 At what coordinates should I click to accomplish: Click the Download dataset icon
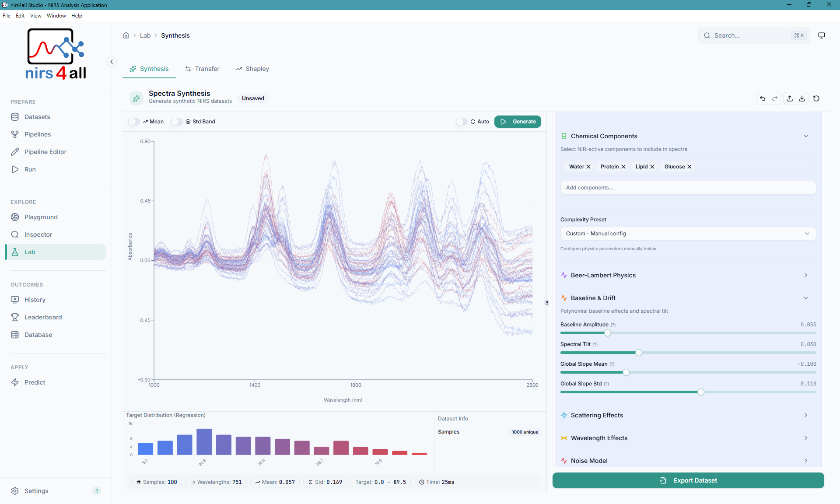click(801, 98)
